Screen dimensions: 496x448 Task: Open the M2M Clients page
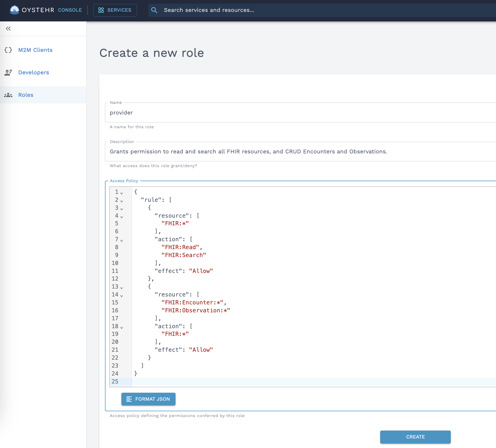click(35, 50)
